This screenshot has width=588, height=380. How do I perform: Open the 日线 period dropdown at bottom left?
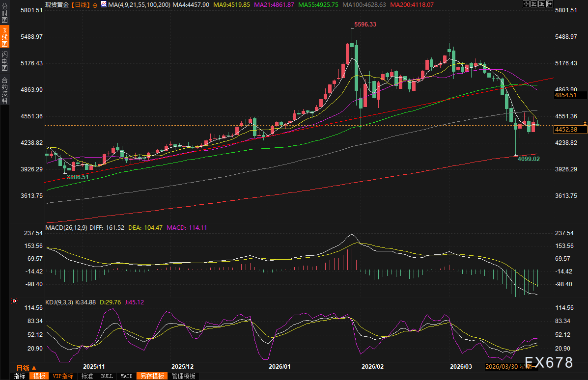coord(26,367)
